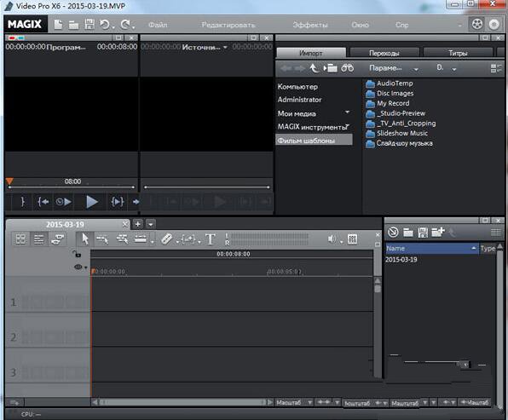Expand the MAGIX инструменты dropdown arrow
Screen dimensions: 508x420
348,125
